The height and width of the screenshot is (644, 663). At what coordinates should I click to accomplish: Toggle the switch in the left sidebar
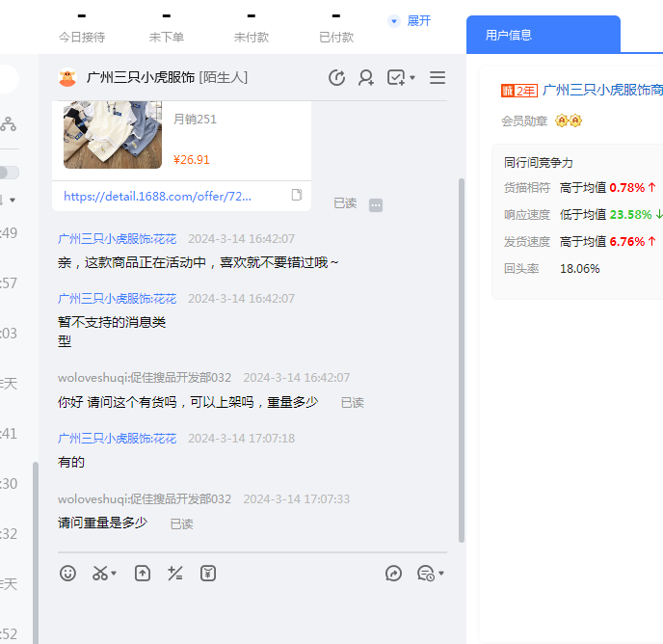pyautogui.click(x=8, y=173)
